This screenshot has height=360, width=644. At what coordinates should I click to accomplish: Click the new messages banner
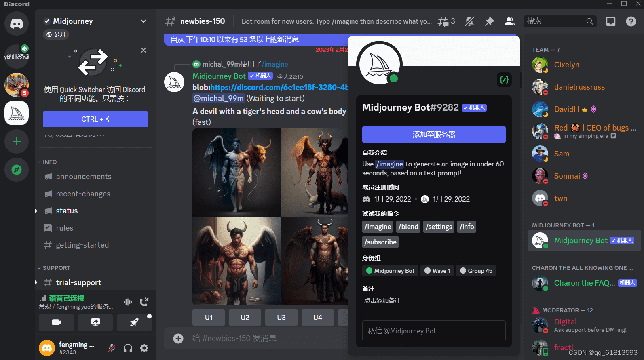[256, 40]
